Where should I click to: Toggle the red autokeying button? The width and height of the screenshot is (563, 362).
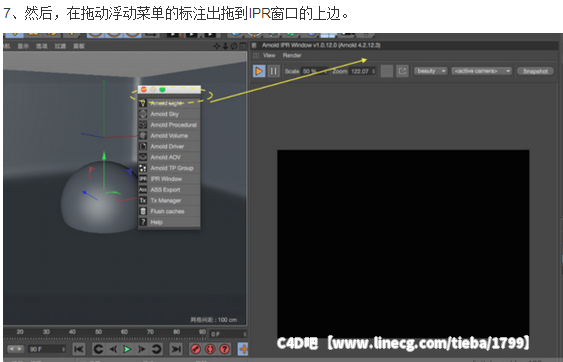(210, 349)
